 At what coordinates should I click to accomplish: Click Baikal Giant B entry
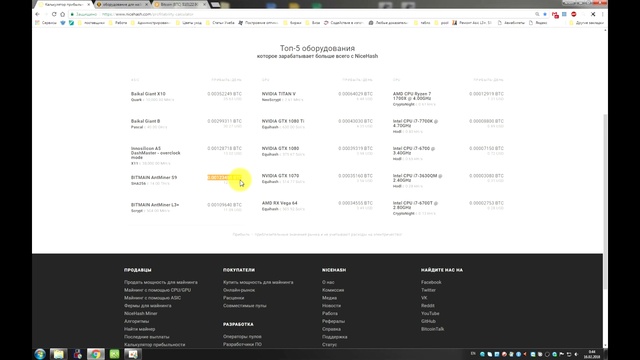coord(145,121)
